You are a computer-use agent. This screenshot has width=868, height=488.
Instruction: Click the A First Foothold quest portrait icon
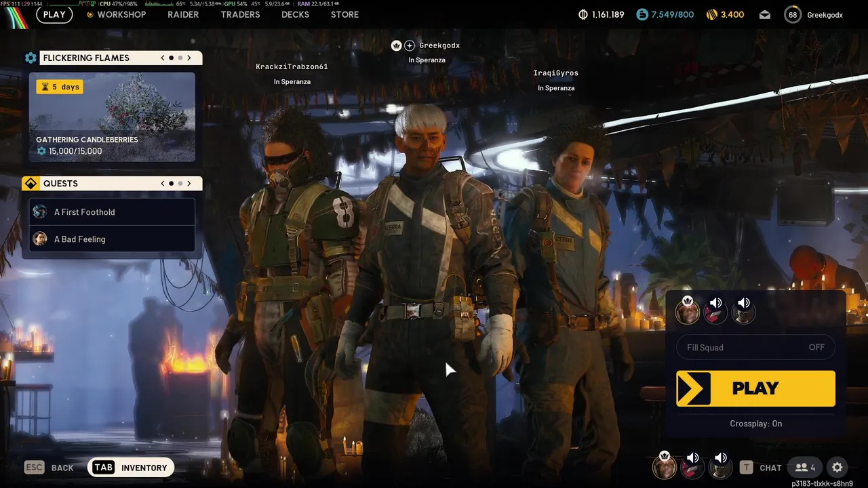(40, 211)
